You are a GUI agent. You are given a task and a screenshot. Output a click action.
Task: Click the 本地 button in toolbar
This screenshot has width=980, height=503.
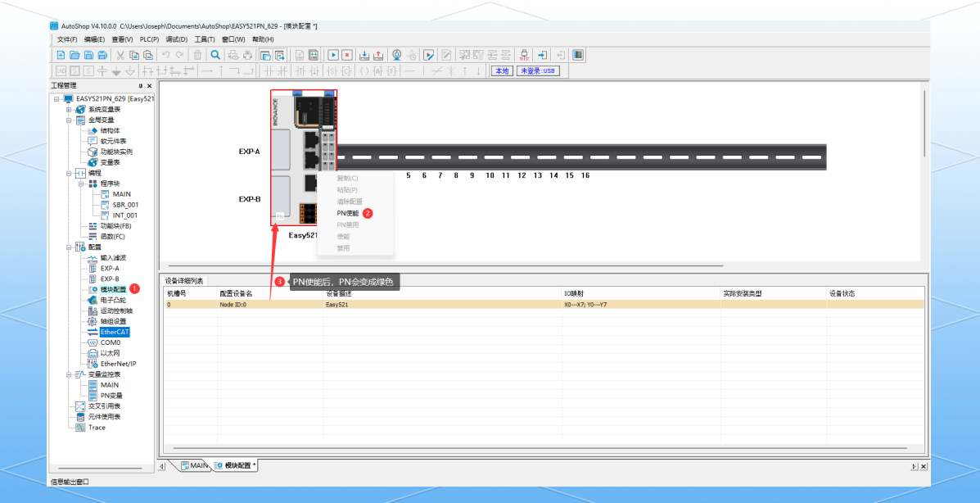501,71
